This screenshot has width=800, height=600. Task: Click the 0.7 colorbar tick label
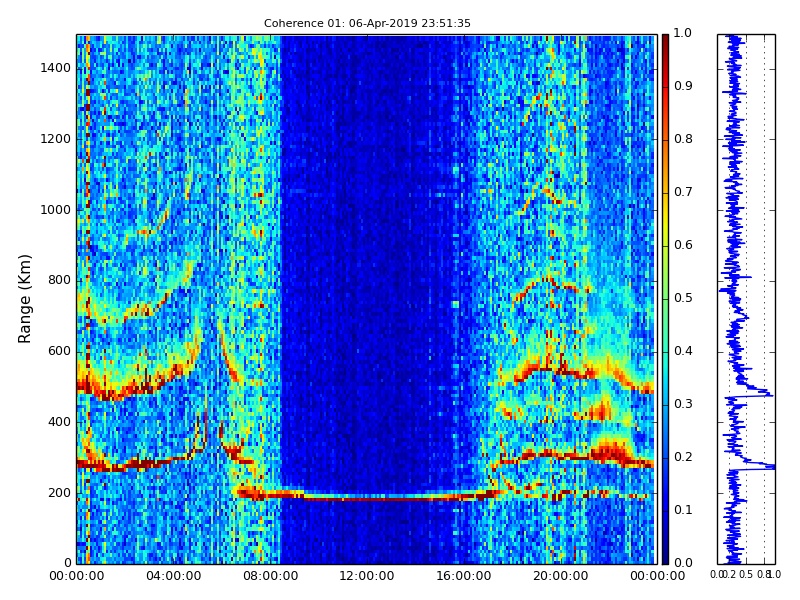(x=683, y=192)
